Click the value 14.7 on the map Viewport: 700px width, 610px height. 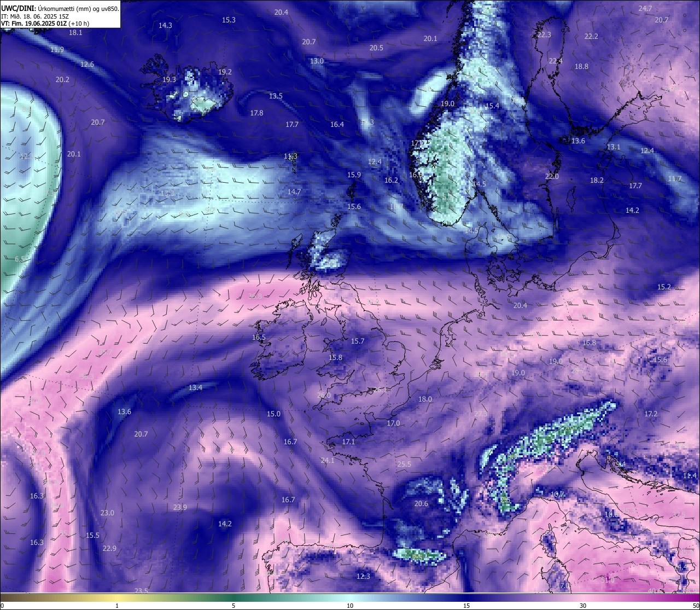point(294,192)
